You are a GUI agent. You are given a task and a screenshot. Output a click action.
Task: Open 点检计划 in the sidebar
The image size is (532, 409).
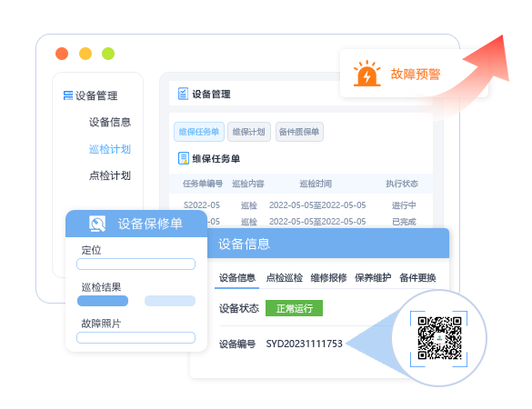110,175
